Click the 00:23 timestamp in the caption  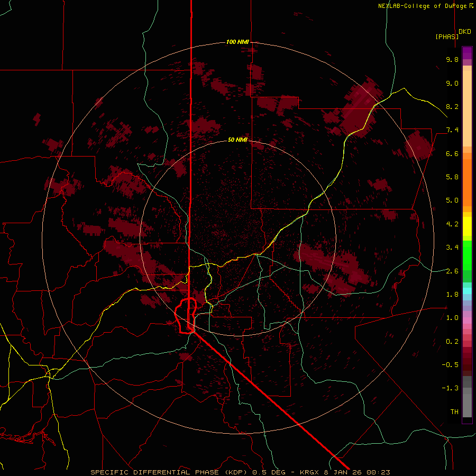point(378,472)
